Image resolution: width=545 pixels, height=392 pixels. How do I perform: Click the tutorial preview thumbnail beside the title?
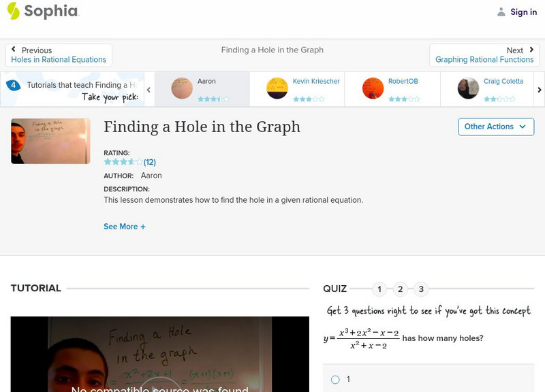point(52,141)
